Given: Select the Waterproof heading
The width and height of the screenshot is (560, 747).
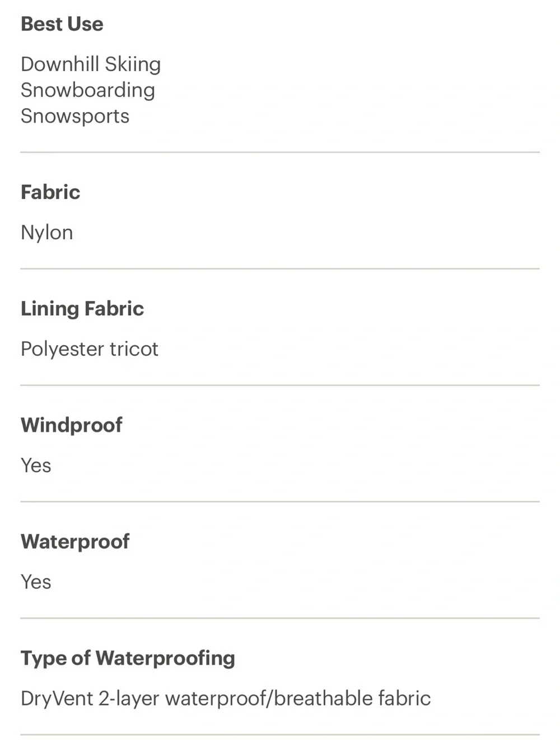Looking at the screenshot, I should pyautogui.click(x=75, y=542).
